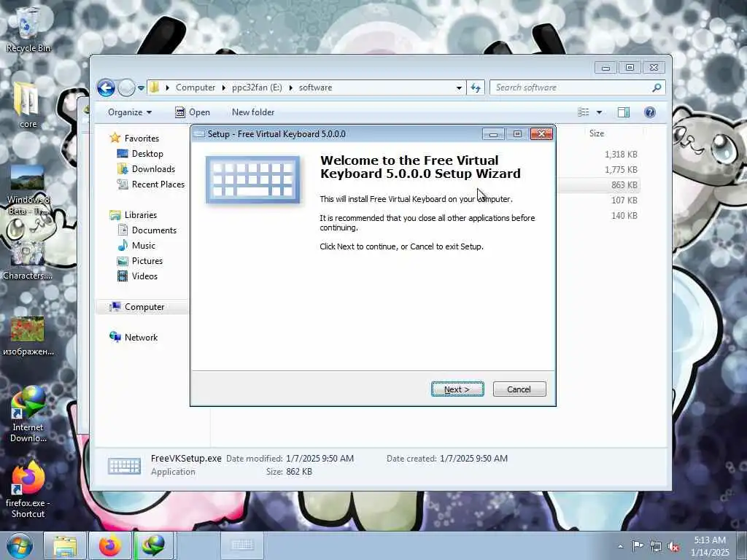Cancel the Free Virtual Keyboard setup
Viewport: 747px width, 560px height.
click(x=519, y=389)
